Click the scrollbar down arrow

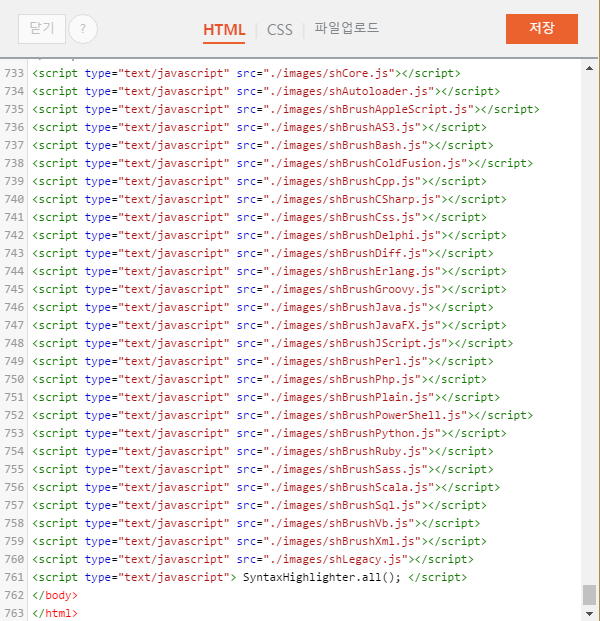589,614
